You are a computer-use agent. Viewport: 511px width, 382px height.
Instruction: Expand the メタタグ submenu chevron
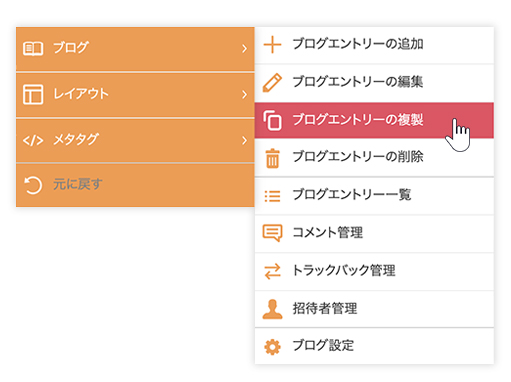click(x=245, y=140)
